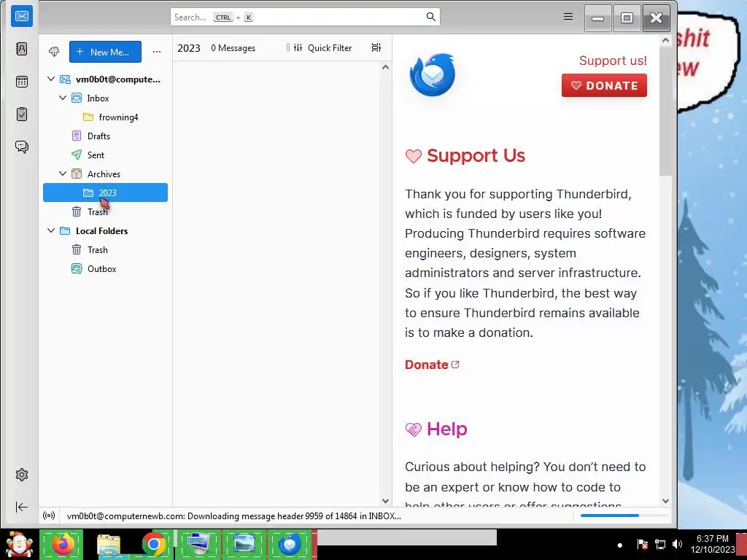Select the Archives folder

(x=105, y=174)
